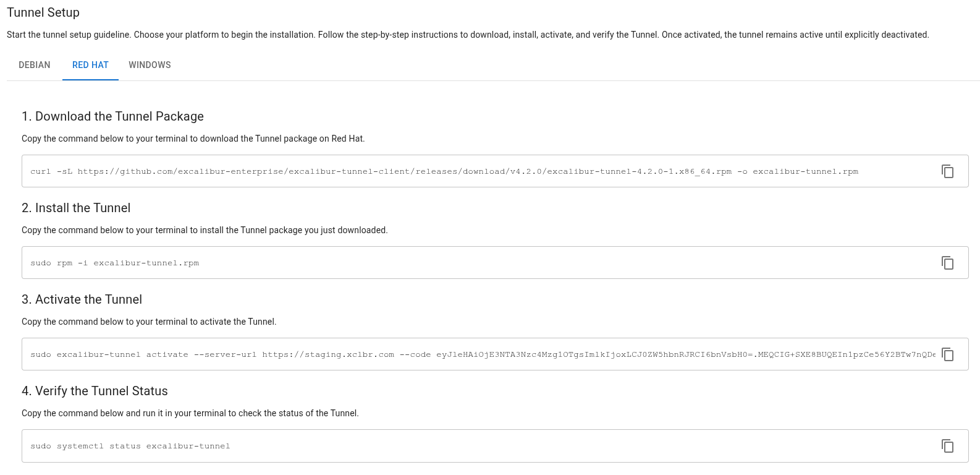Open the Windows tab
The height and width of the screenshot is (475, 980).
[150, 65]
